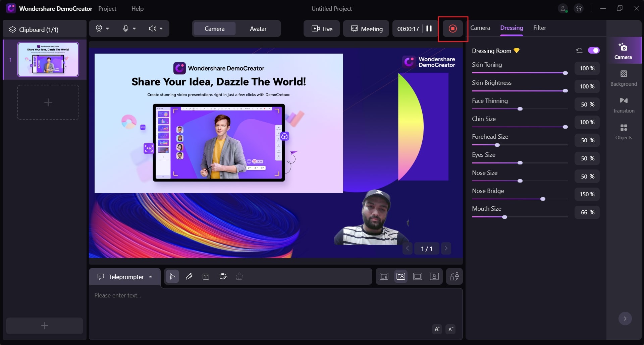Stop the recording with the red button
Screen dimensions: 644x345
coord(452,29)
